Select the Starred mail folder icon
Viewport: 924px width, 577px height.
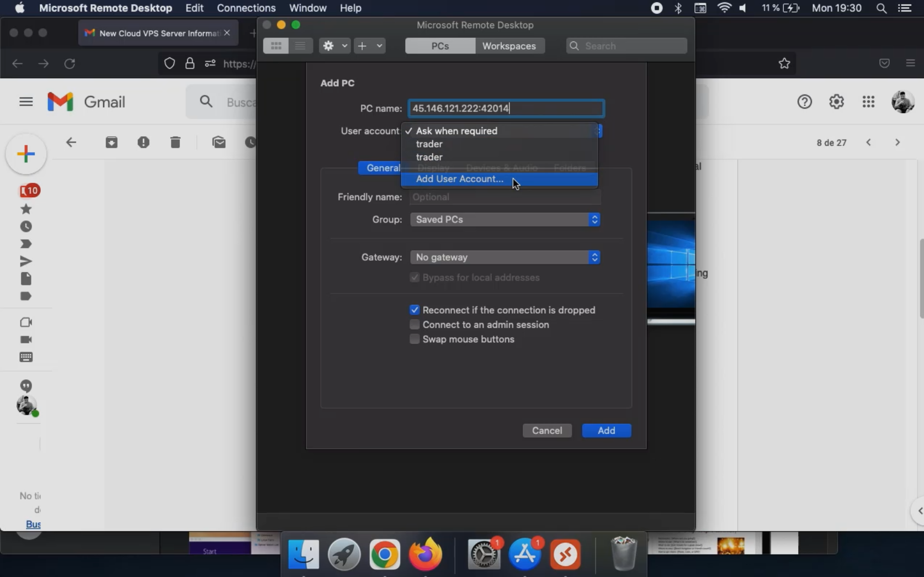tap(25, 209)
